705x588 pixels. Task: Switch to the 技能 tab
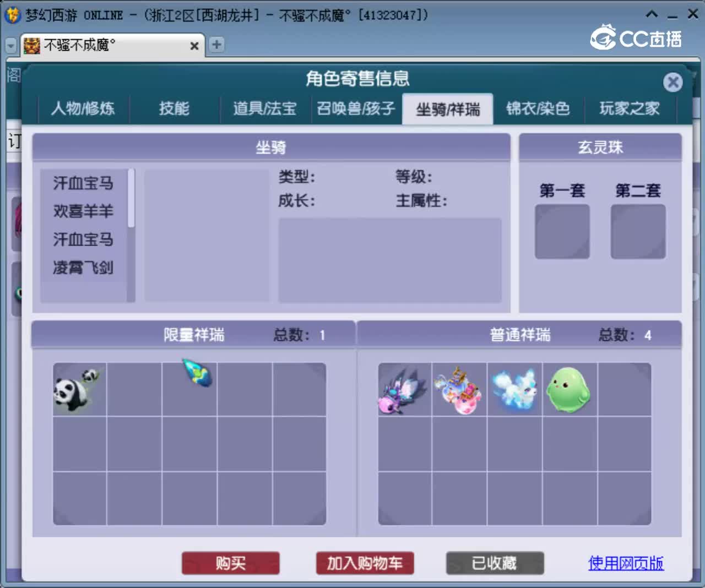pos(174,108)
